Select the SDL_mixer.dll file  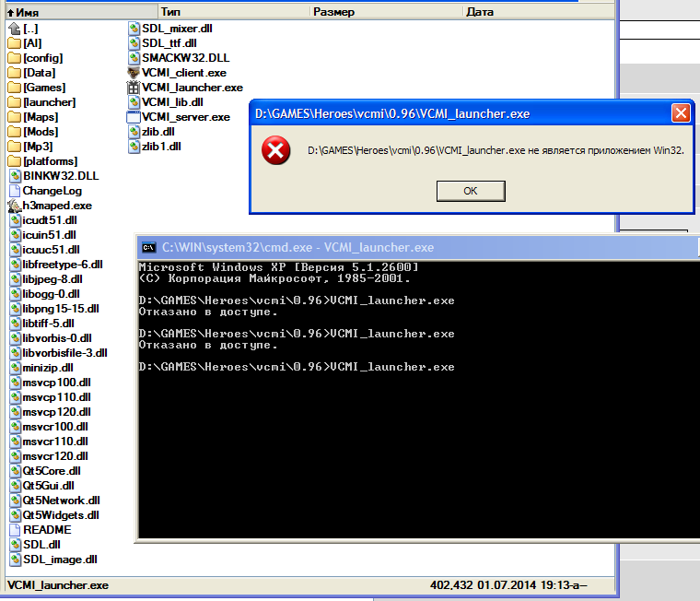pyautogui.click(x=177, y=29)
